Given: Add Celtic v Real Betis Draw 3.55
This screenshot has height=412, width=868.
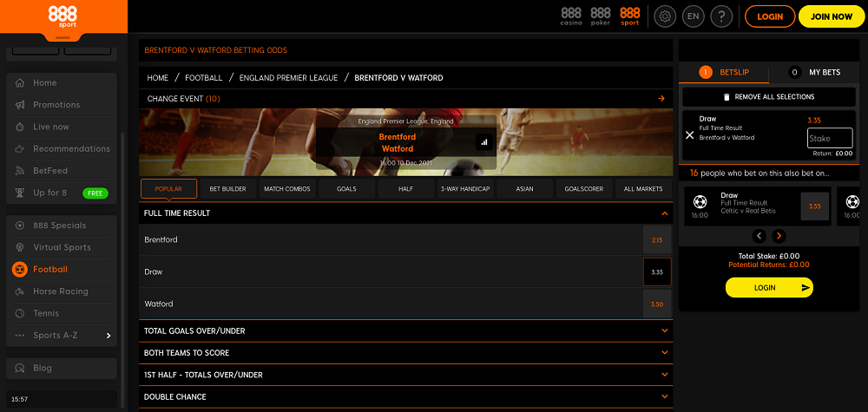Looking at the screenshot, I should pos(815,206).
